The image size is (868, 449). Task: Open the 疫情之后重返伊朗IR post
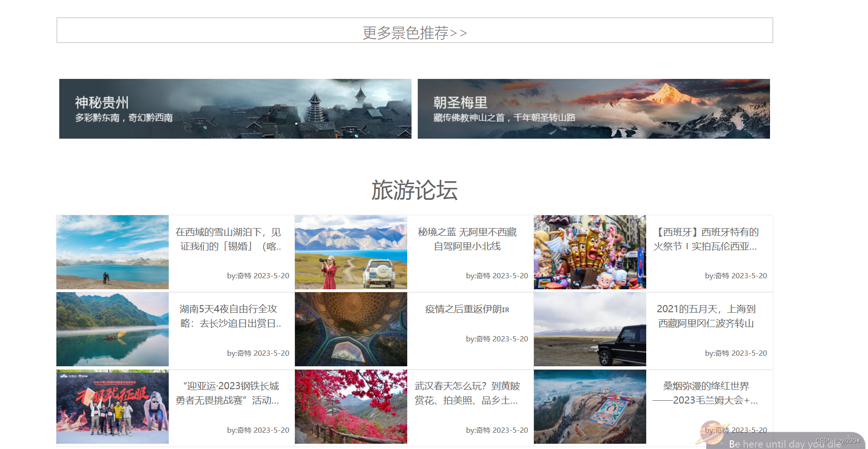click(467, 309)
